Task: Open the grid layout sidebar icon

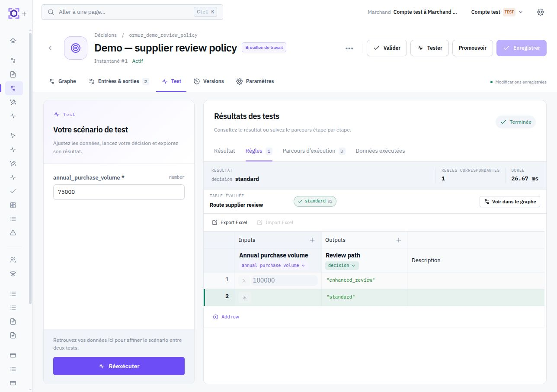Action: 13,205
